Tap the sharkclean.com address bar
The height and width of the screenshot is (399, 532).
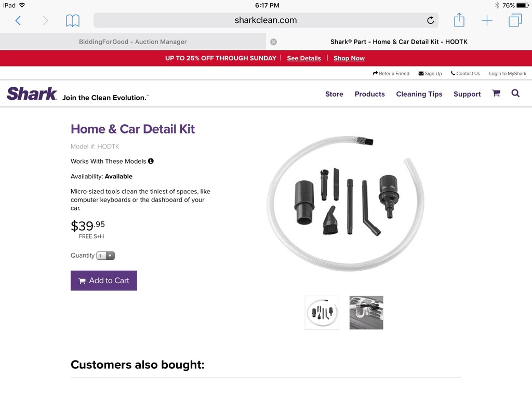(265, 20)
